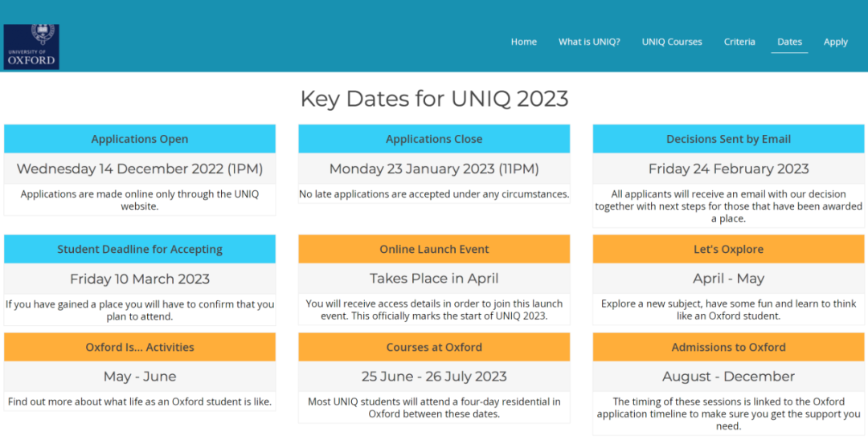Navigate to UNIQ Courses
The width and height of the screenshot is (868, 440).
[x=672, y=42]
